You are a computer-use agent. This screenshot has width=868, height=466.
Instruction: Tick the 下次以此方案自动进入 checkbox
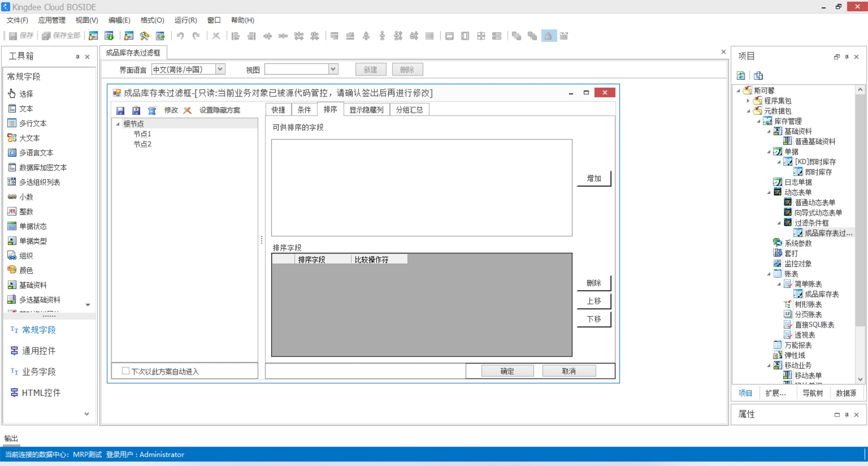coord(126,371)
